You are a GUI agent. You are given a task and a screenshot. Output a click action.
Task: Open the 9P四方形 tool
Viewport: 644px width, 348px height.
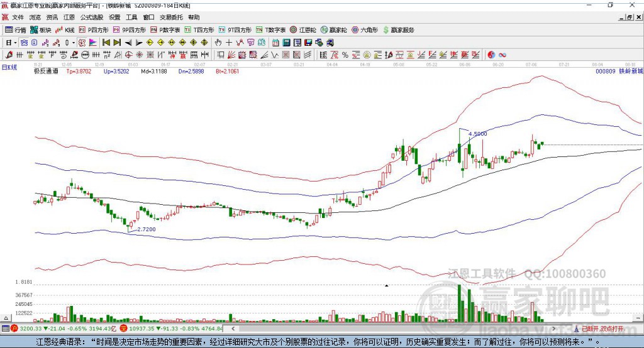[x=130, y=30]
